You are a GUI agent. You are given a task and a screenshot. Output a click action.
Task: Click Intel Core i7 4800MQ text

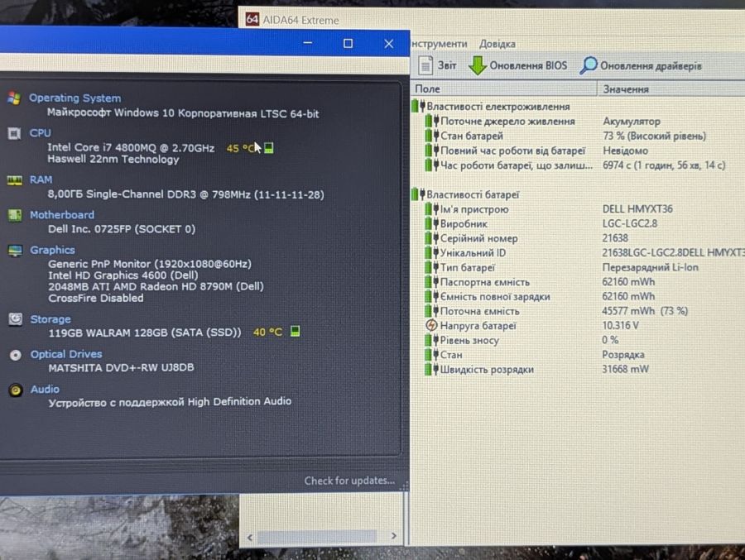pos(131,148)
